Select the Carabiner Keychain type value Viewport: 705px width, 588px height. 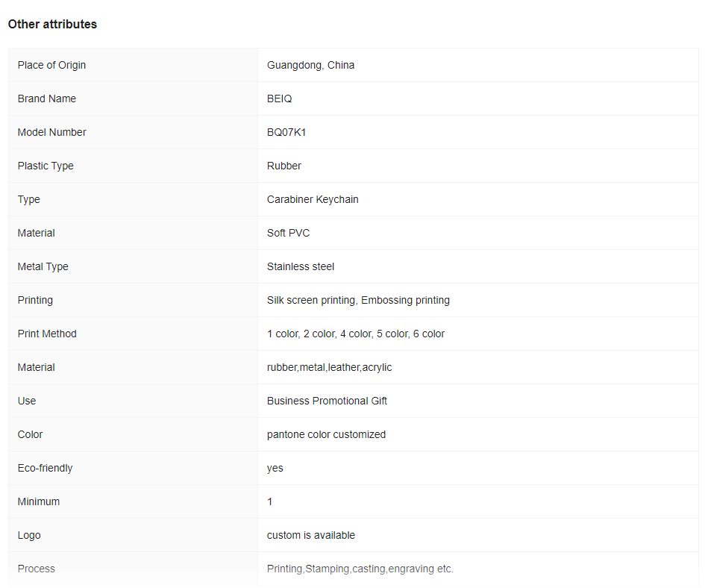(313, 199)
